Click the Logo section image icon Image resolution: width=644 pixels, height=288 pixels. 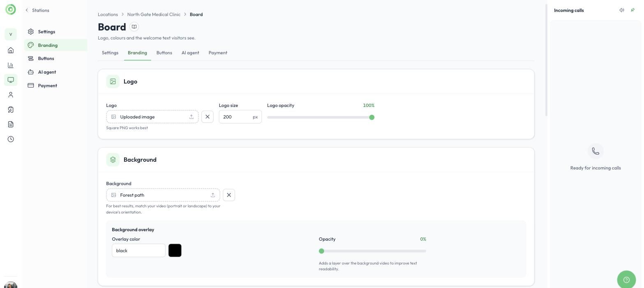(x=113, y=81)
